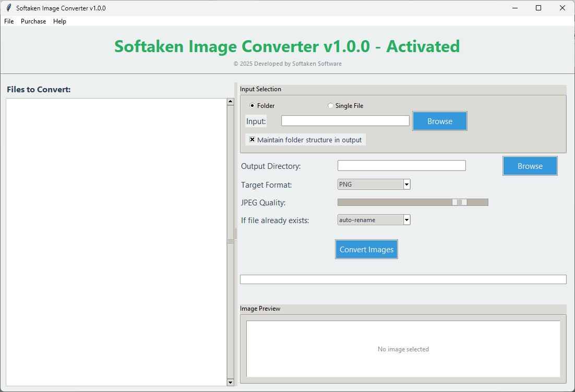Click the file list scrollbar up arrow
Screen dimensions: 575x392
[x=231, y=102]
